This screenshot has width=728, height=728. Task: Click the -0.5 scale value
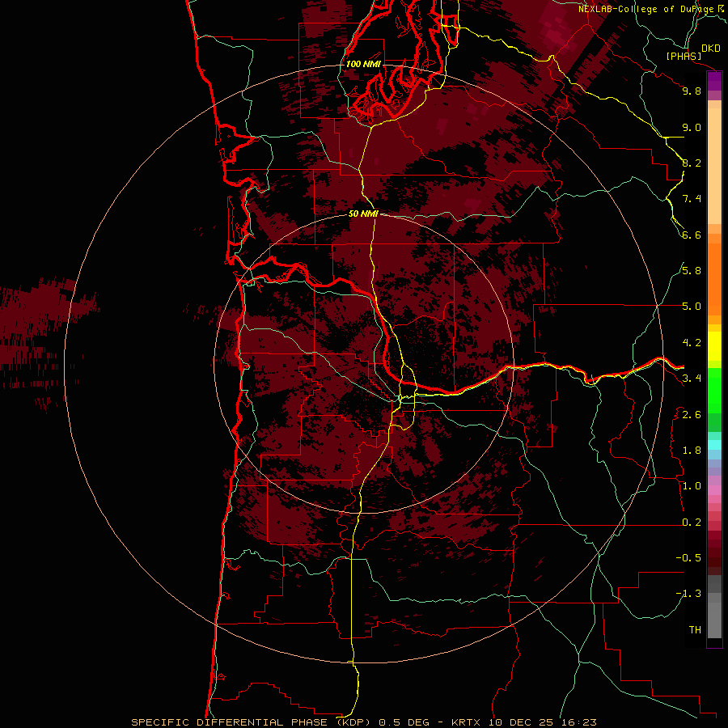pos(688,558)
